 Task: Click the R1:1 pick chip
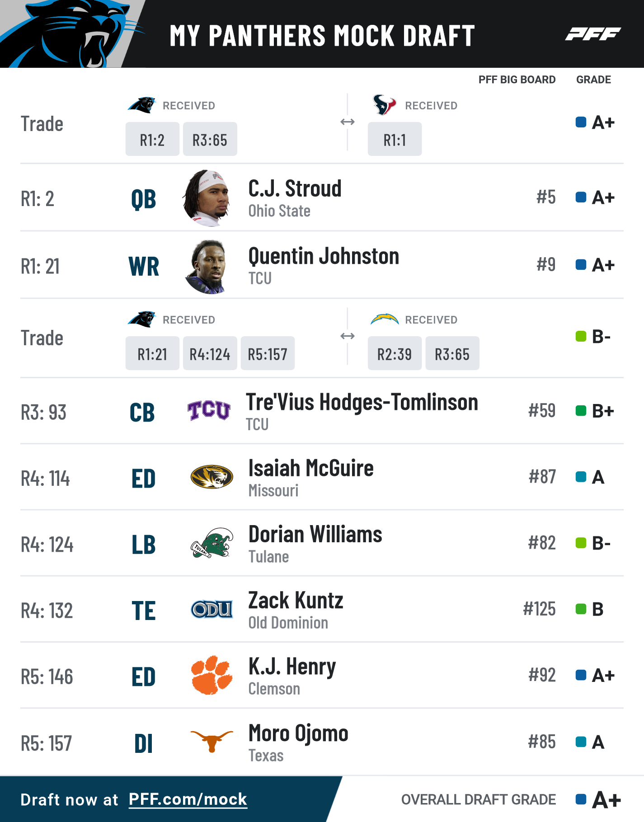[395, 139]
